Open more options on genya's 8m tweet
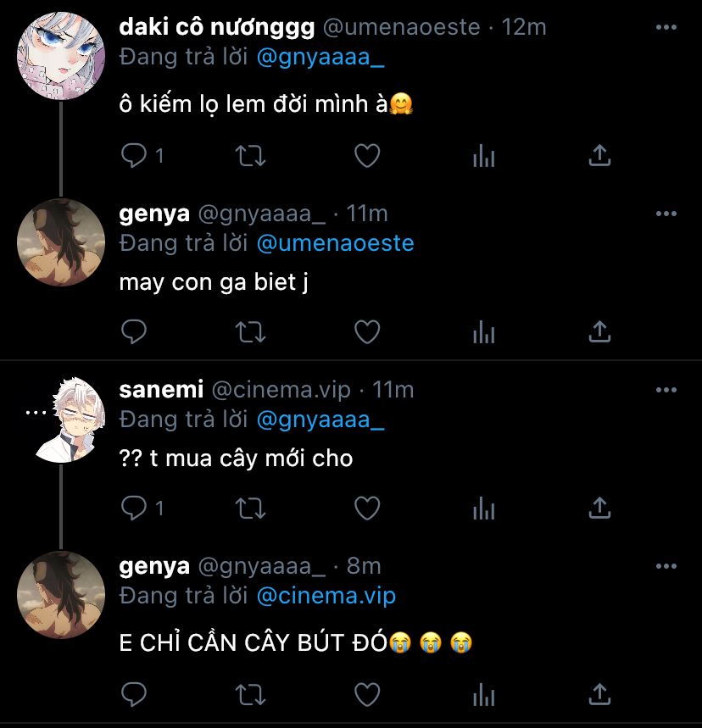The image size is (702, 728). 666,566
